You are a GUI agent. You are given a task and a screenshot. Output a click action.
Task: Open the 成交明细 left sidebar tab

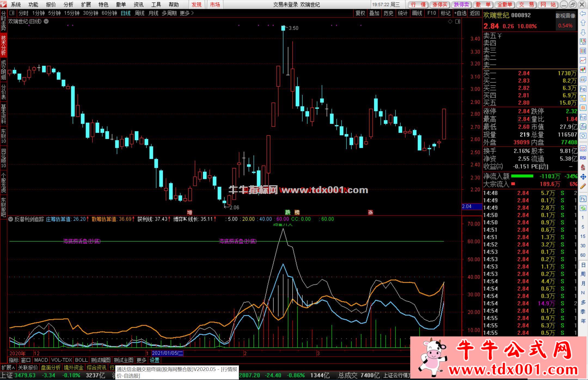(4, 70)
